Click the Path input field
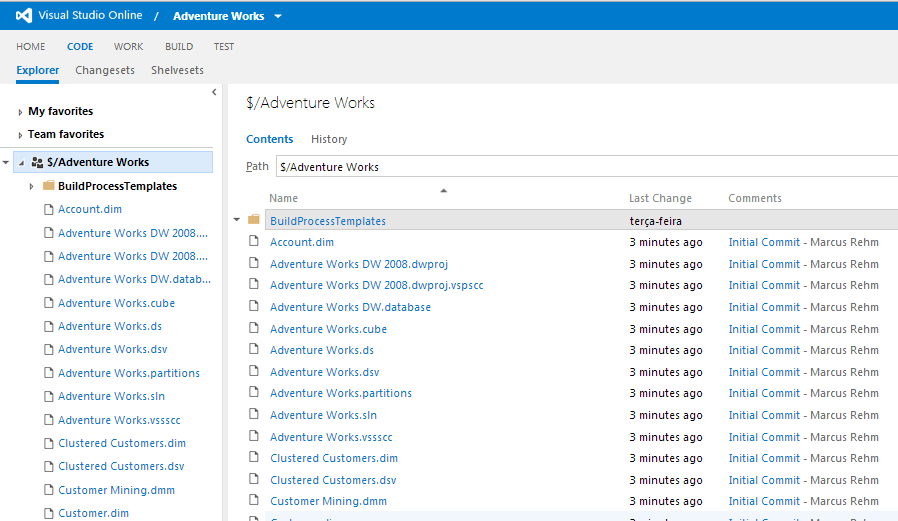The height and width of the screenshot is (521, 898). coord(586,167)
